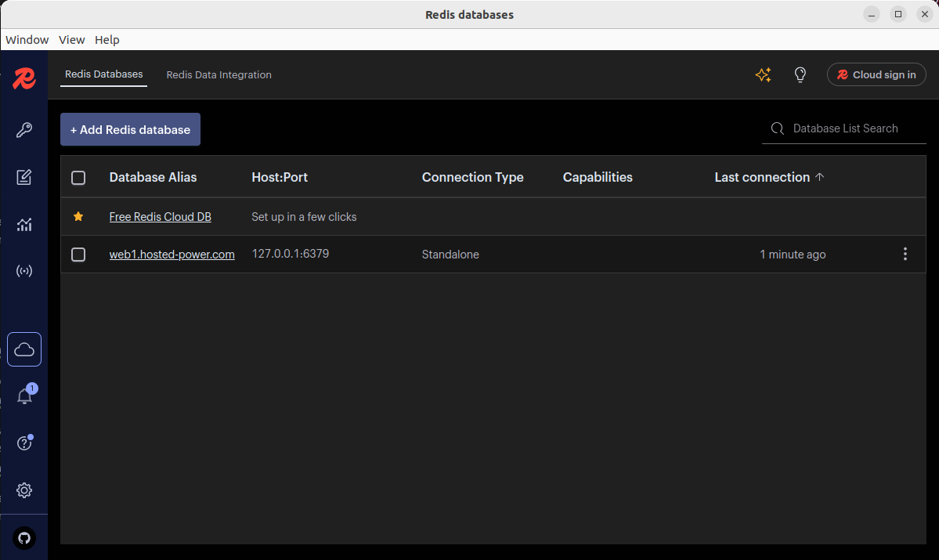Open the Workbench pencil icon in the sidebar
Screen dimensions: 939x560
click(24, 177)
